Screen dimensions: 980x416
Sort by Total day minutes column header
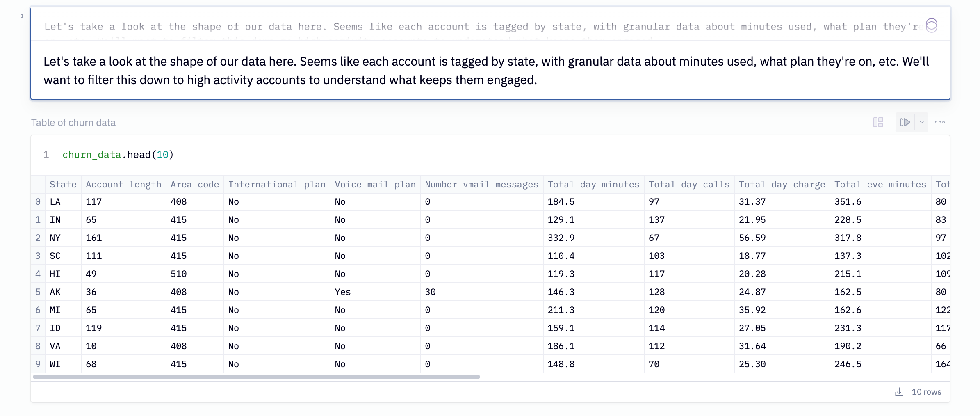[593, 184]
